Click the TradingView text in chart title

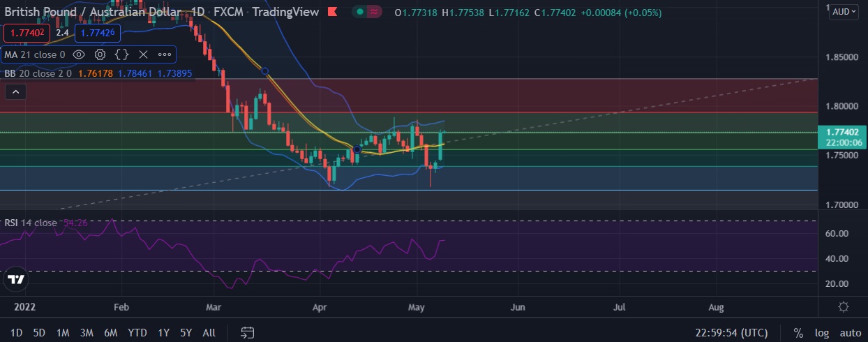(285, 12)
